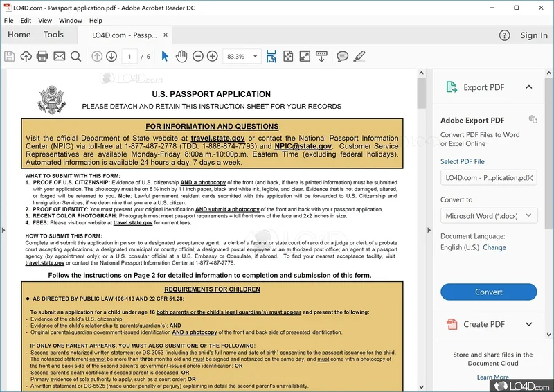Screen dimensions: 554x392
Task: Switch to the Tools tab
Action: point(53,35)
